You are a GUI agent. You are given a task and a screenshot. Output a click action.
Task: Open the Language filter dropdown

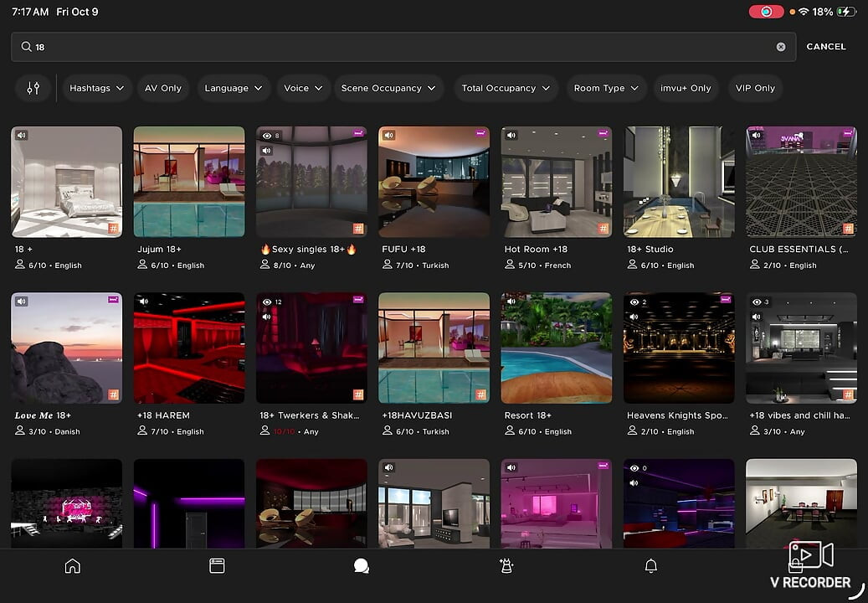[x=234, y=88]
